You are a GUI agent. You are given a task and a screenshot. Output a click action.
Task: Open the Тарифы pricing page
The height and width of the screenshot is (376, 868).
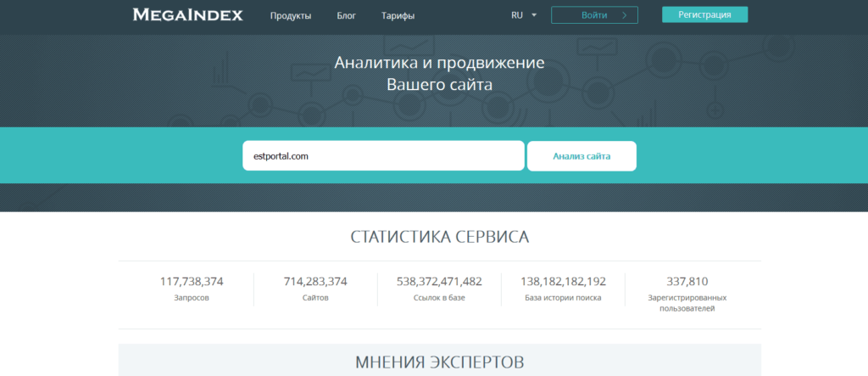[x=398, y=16]
